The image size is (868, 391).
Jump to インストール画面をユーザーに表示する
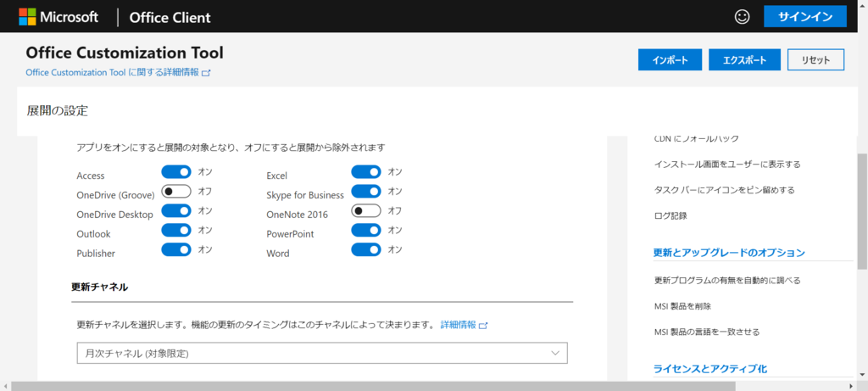[x=726, y=165]
